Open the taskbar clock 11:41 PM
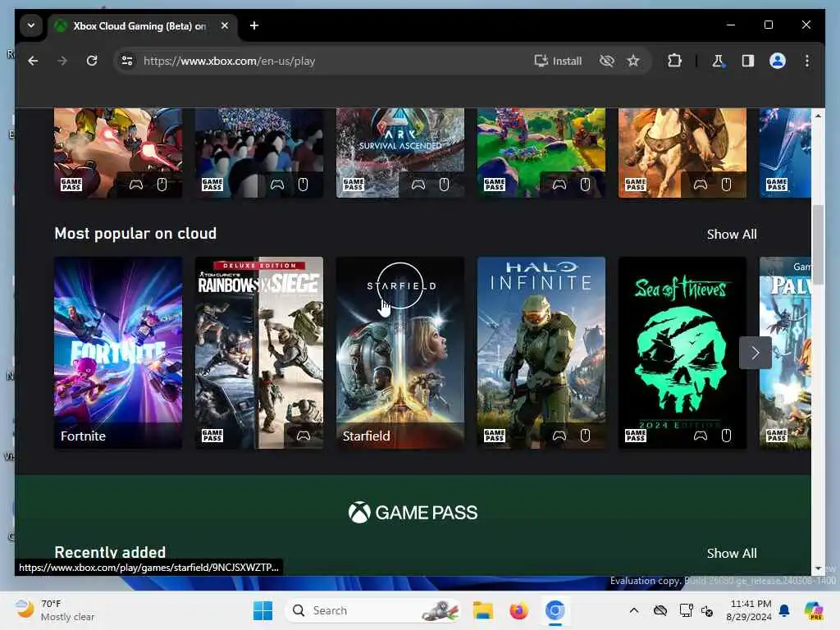Screen dimensions: 840x630 pyautogui.click(x=750, y=610)
